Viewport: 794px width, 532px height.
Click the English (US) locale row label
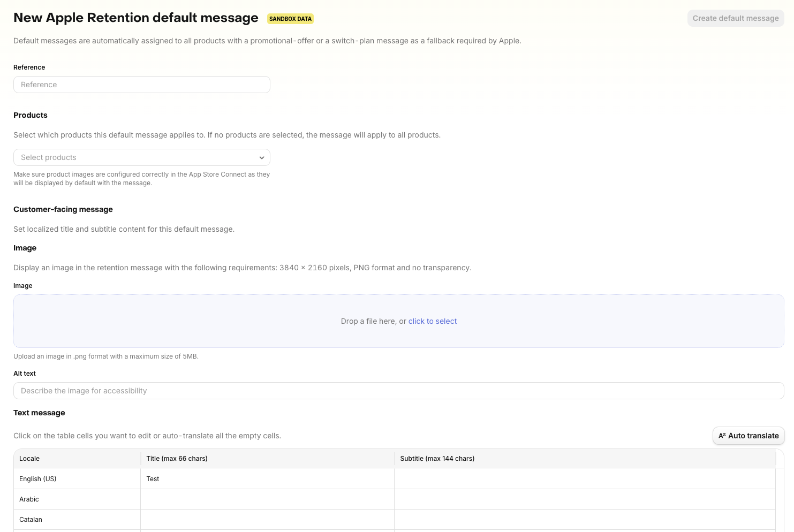pos(37,479)
